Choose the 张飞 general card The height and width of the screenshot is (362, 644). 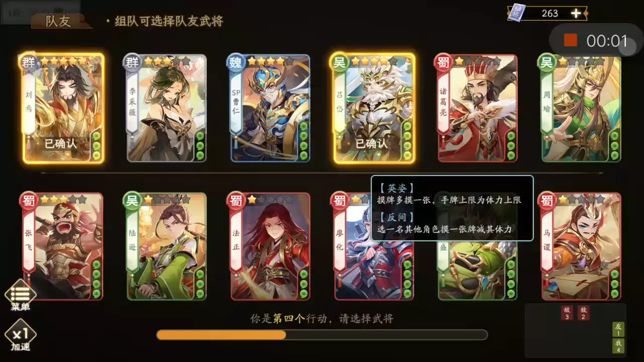pyautogui.click(x=63, y=246)
